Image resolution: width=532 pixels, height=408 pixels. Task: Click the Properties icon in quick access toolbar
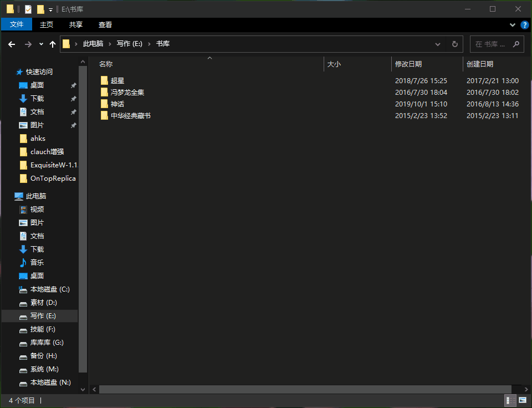(28, 9)
